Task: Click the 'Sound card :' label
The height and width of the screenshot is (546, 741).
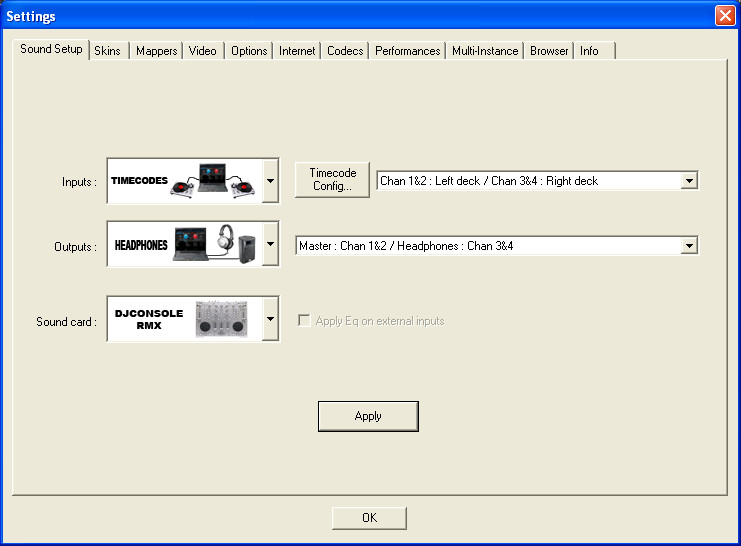Action: click(67, 322)
